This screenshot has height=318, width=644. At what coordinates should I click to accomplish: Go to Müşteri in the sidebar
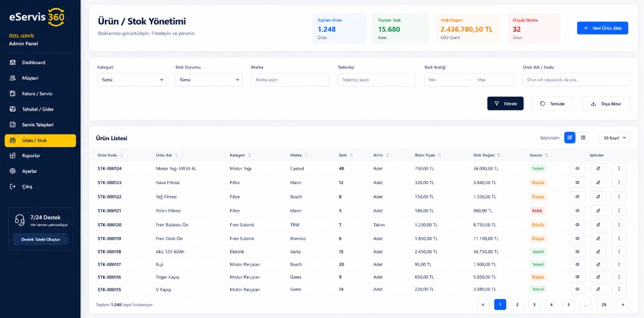[x=40, y=78]
